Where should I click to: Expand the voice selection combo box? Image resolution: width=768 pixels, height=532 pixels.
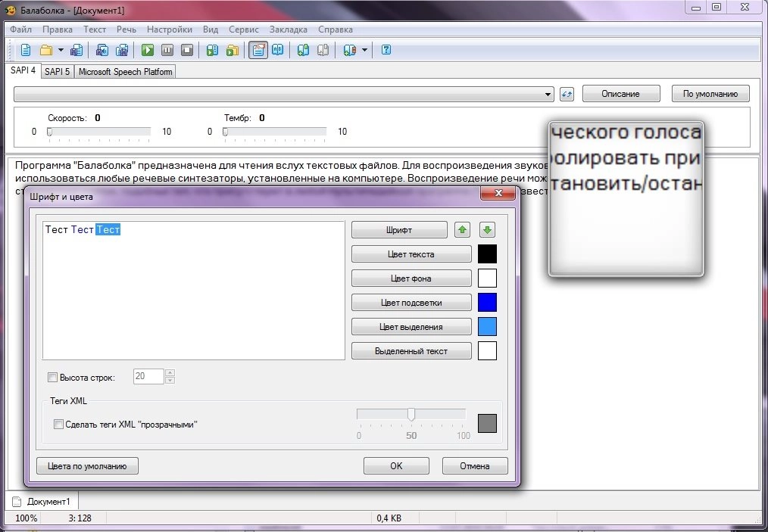click(x=548, y=95)
